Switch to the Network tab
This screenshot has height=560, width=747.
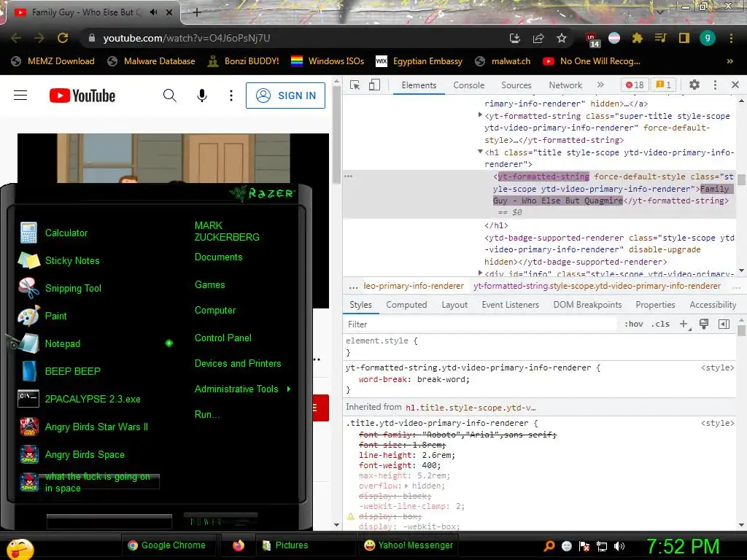pyautogui.click(x=565, y=85)
